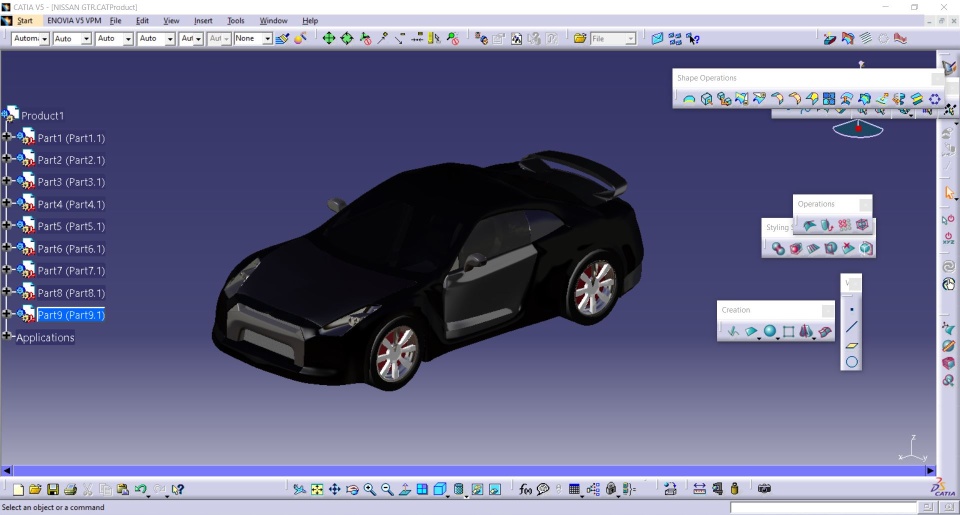Open the Formula f(x) tool
The height and width of the screenshot is (515, 960).
tap(525, 489)
